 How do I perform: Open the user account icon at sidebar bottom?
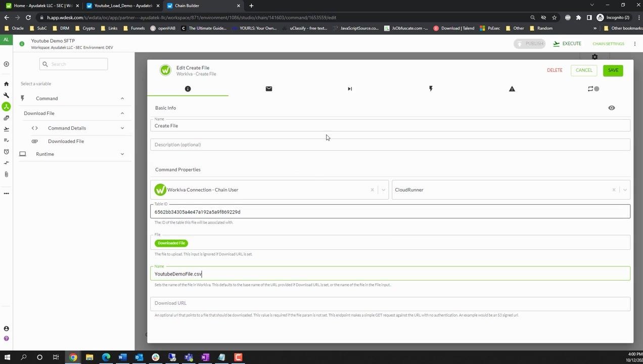pos(6,329)
